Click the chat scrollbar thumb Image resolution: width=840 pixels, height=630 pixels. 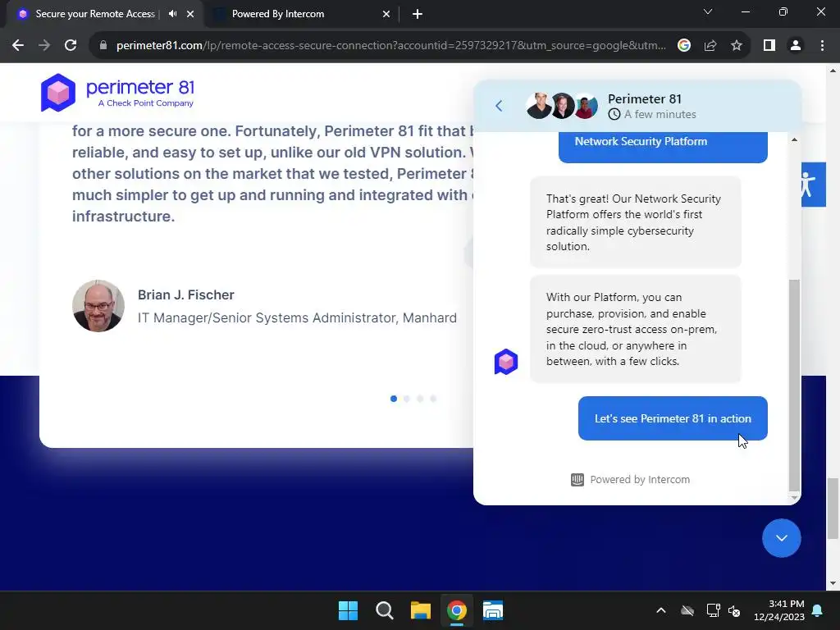pyautogui.click(x=794, y=385)
